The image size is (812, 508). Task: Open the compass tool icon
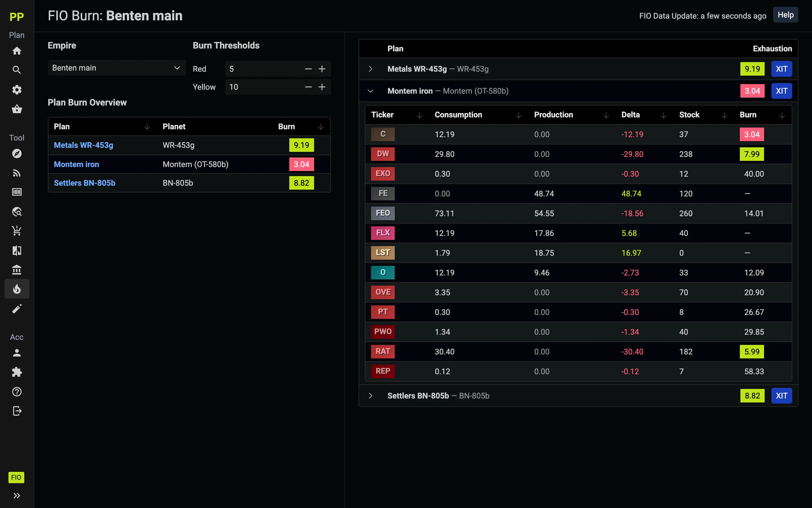pos(17,154)
